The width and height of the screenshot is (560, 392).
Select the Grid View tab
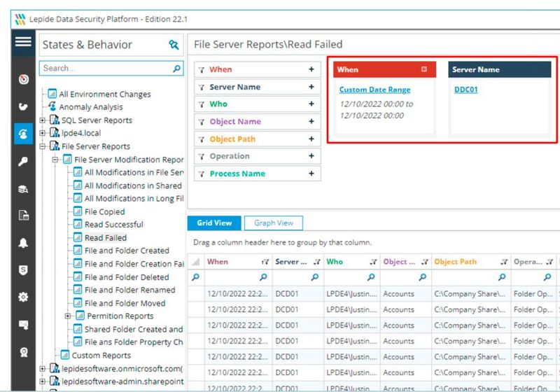(x=214, y=223)
